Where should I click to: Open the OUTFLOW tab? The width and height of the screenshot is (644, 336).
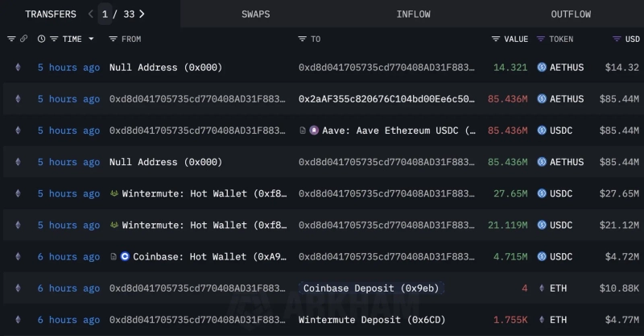click(x=571, y=14)
